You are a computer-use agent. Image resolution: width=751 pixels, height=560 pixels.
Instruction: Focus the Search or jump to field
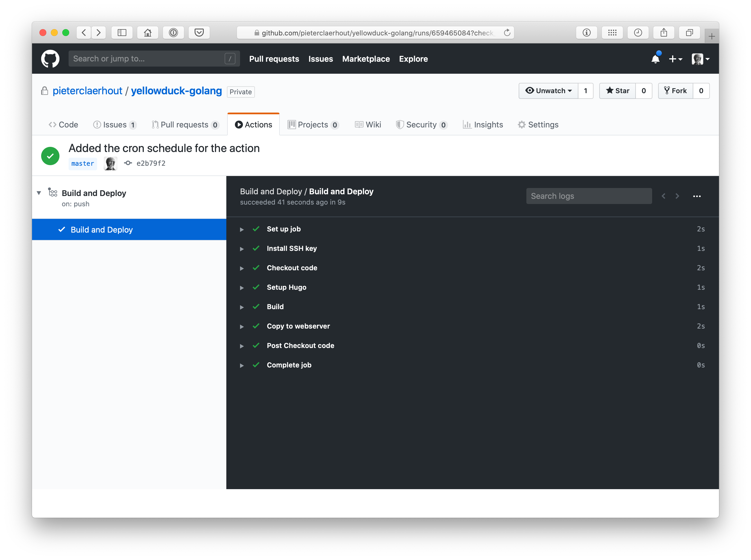click(154, 59)
